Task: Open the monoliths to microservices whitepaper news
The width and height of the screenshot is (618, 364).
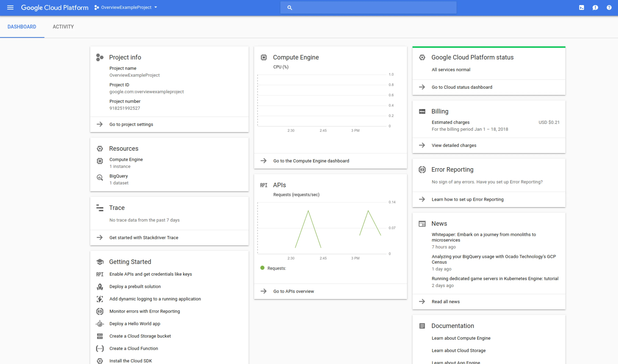Action: 484,237
